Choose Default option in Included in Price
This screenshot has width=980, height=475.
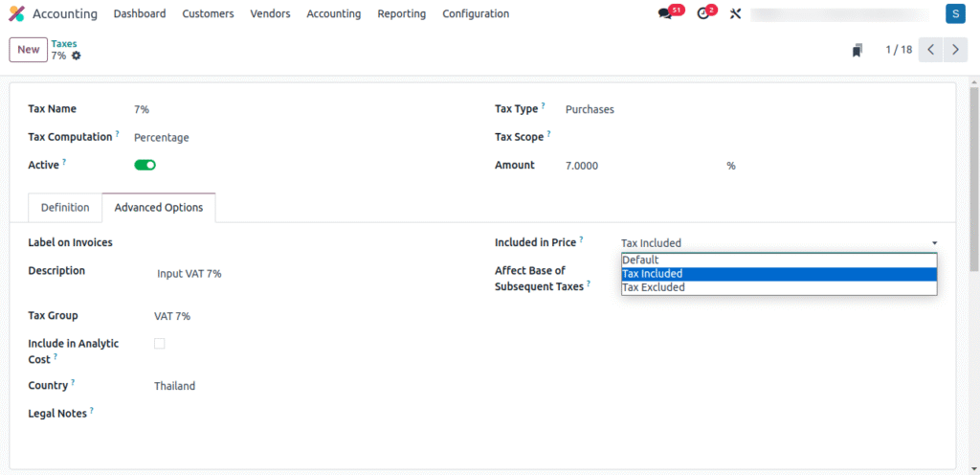pyautogui.click(x=640, y=260)
